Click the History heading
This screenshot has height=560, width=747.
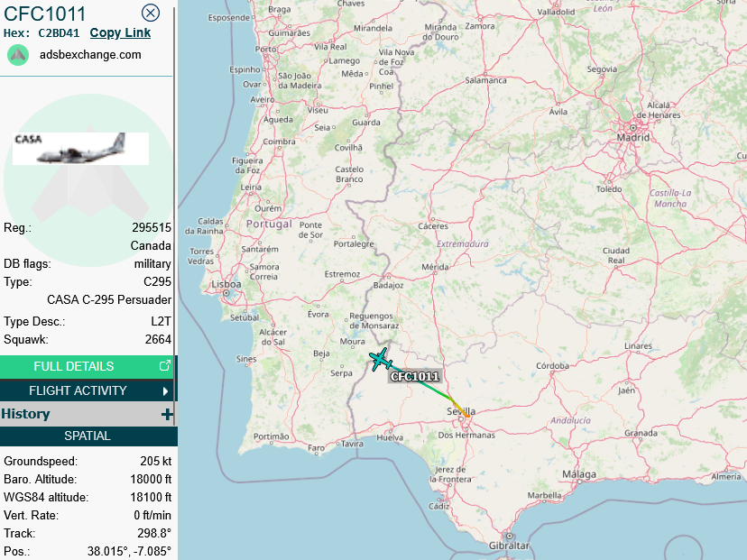[26, 414]
